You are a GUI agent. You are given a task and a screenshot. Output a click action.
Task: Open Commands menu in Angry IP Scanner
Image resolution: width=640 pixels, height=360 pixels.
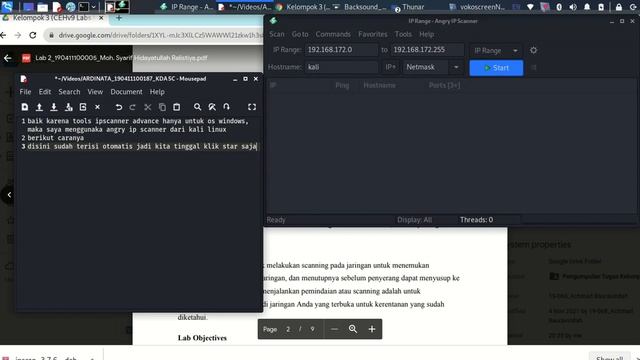333,34
